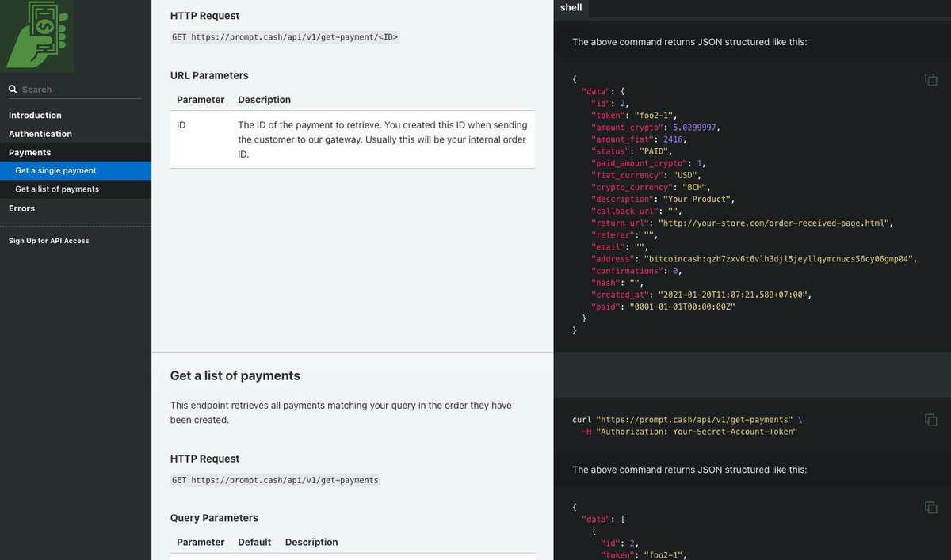Open the Authentication section

coord(40,134)
